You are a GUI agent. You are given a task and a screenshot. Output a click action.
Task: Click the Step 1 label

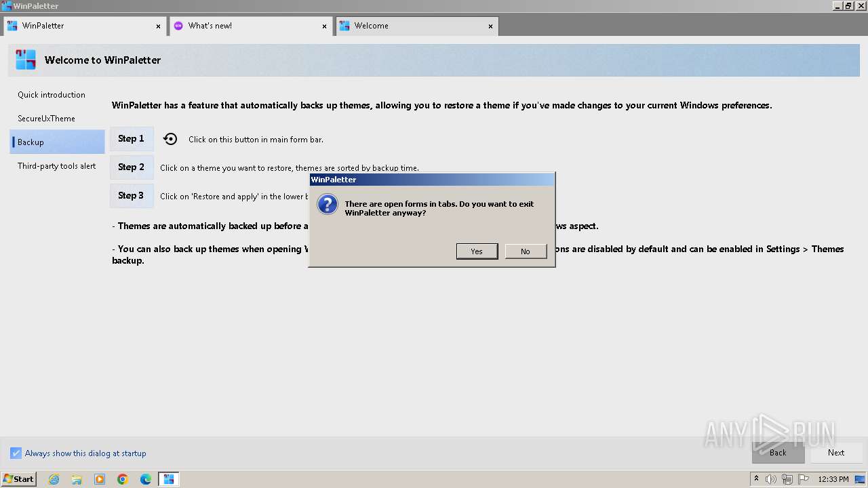[x=131, y=139]
